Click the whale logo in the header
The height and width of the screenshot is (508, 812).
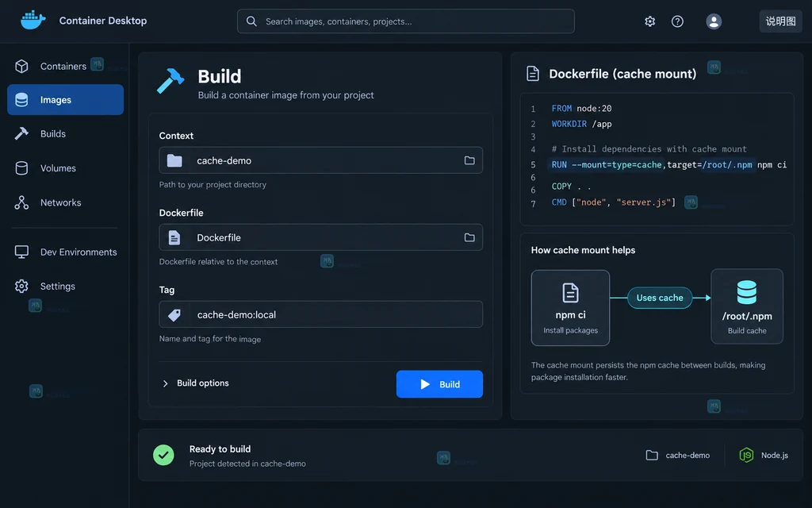click(x=33, y=20)
